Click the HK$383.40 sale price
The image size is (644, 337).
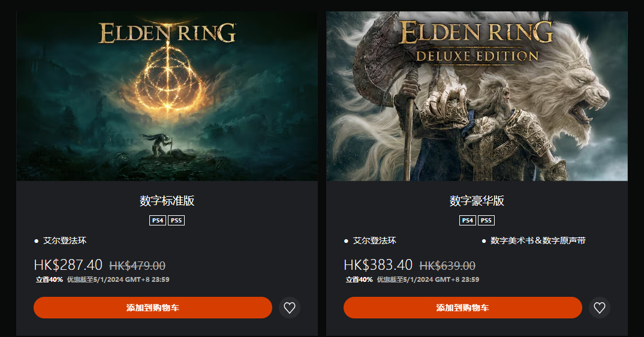click(378, 265)
